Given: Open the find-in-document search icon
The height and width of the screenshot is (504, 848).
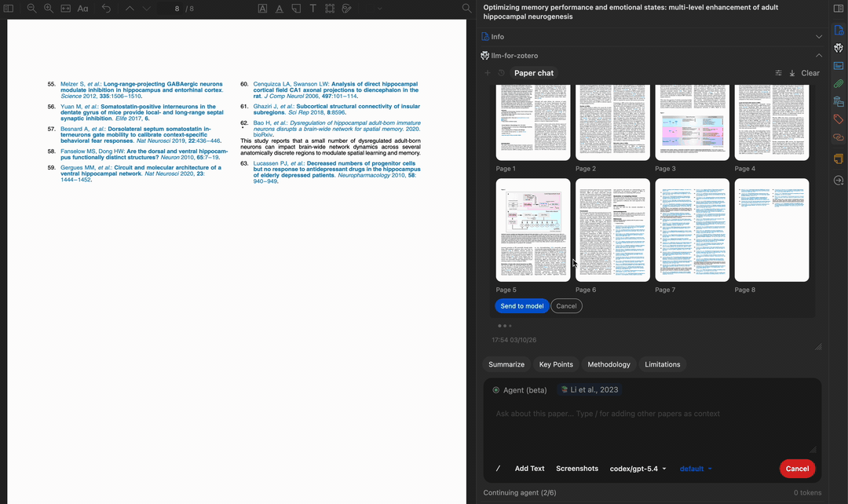Looking at the screenshot, I should click(466, 9).
